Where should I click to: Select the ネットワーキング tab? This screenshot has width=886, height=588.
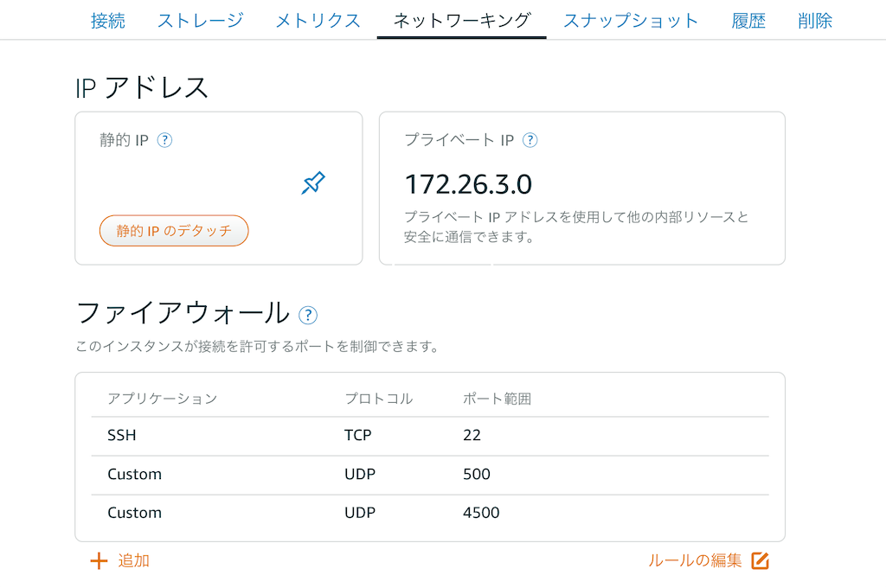pos(461,20)
